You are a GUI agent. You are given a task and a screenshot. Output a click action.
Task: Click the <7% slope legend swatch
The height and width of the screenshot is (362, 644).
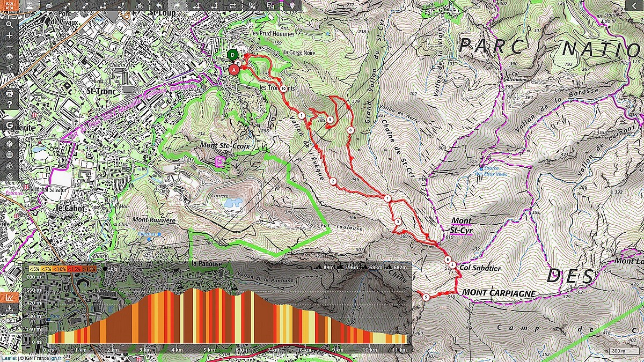pos(46,269)
